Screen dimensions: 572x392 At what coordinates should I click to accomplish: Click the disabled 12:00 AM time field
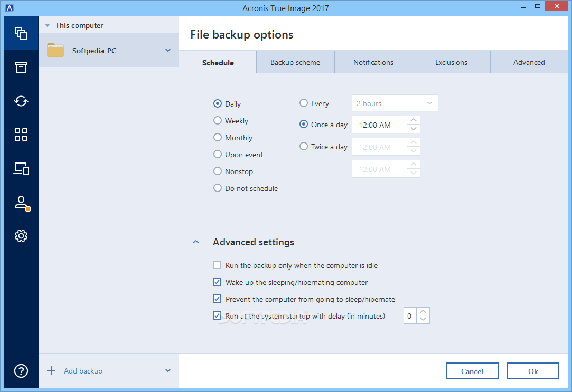click(x=379, y=169)
